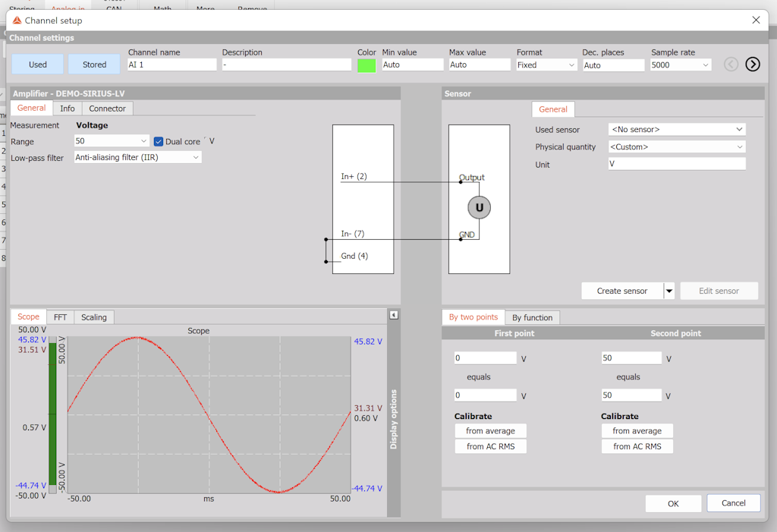
Task: Click the Edit sensor button
Action: [x=719, y=291]
